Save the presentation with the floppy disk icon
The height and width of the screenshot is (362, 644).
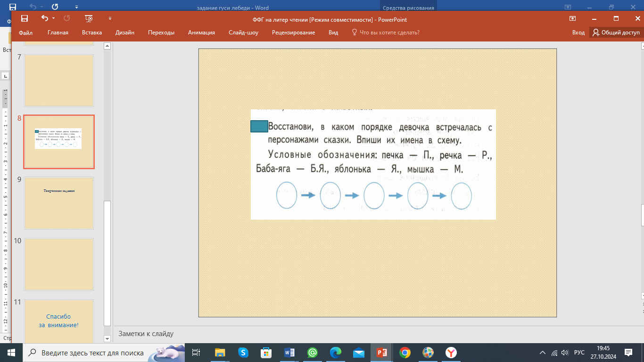[x=25, y=18]
